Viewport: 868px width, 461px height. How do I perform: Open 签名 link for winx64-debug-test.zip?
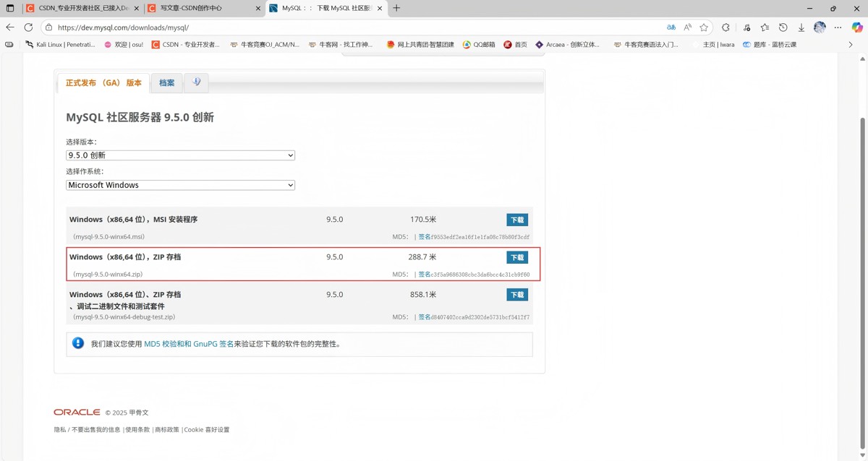click(425, 317)
